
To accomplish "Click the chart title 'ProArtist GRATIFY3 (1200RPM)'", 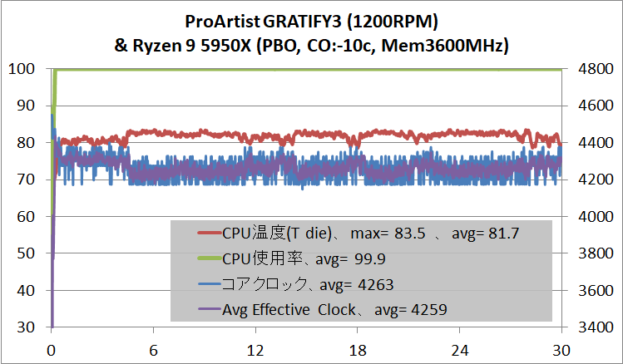I will point(311,22).
